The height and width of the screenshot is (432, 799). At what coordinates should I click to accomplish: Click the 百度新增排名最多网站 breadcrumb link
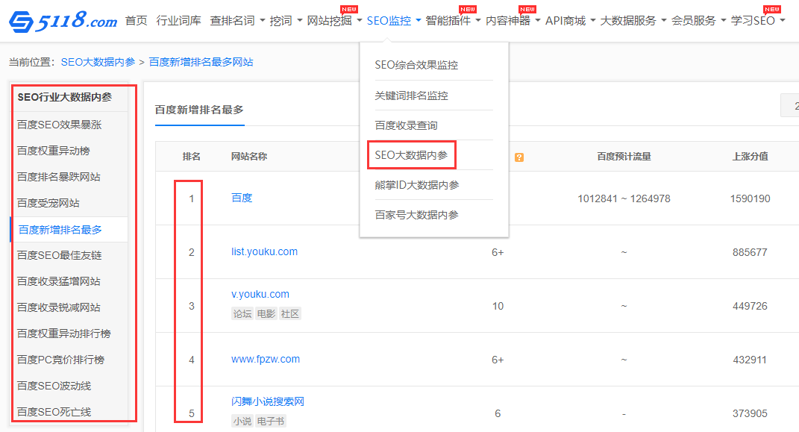pos(201,62)
